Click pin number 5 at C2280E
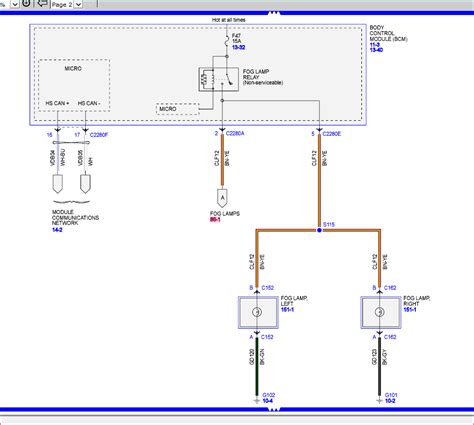 [x=313, y=134]
